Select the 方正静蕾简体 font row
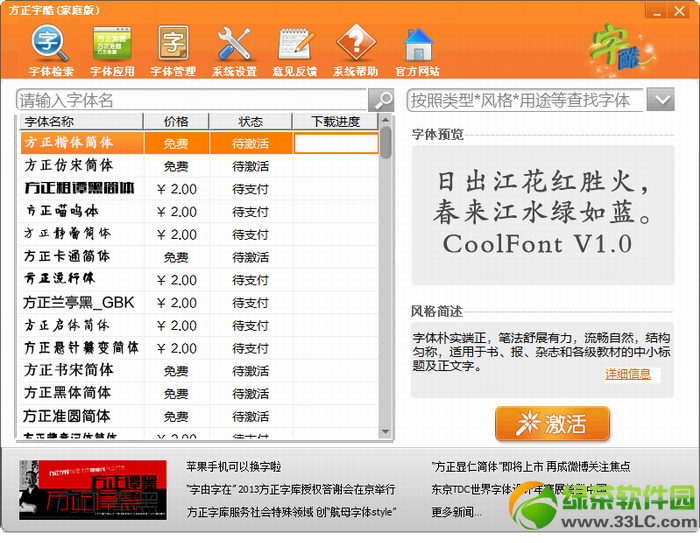Viewport: 700px width, 543px height. [x=200, y=234]
